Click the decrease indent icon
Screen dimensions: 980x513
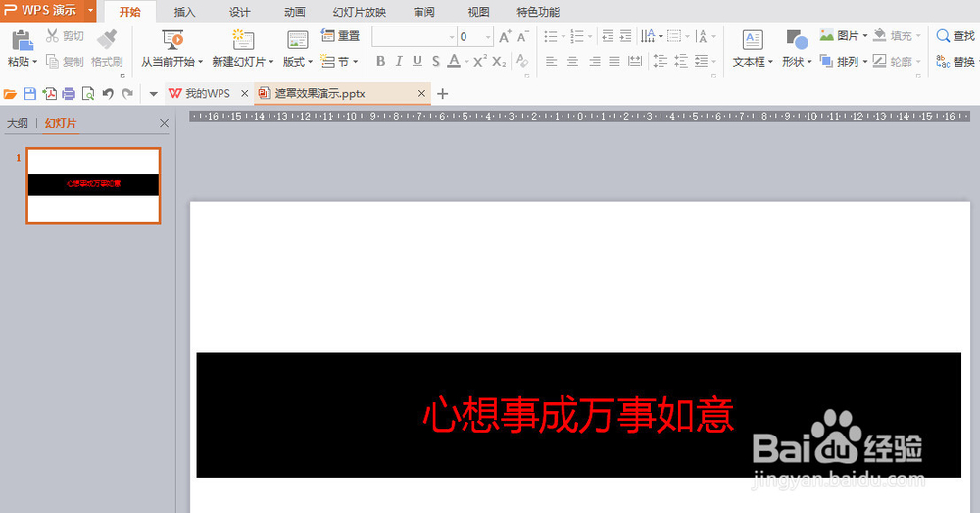(608, 37)
